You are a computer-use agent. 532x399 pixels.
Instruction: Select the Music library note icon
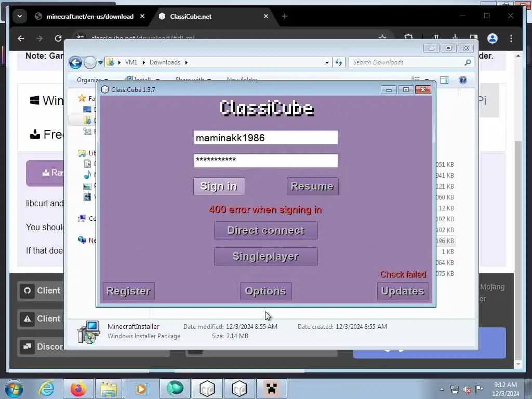(87, 175)
